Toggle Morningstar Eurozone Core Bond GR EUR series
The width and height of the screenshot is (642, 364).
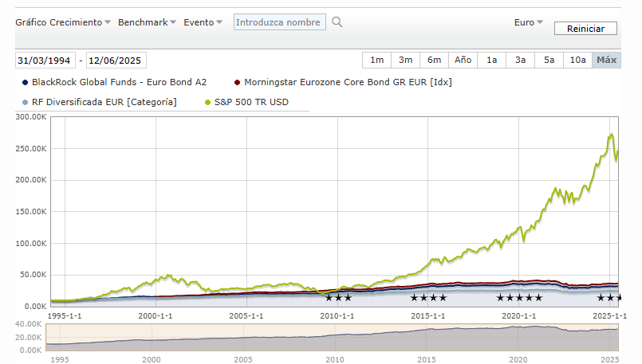tap(348, 82)
